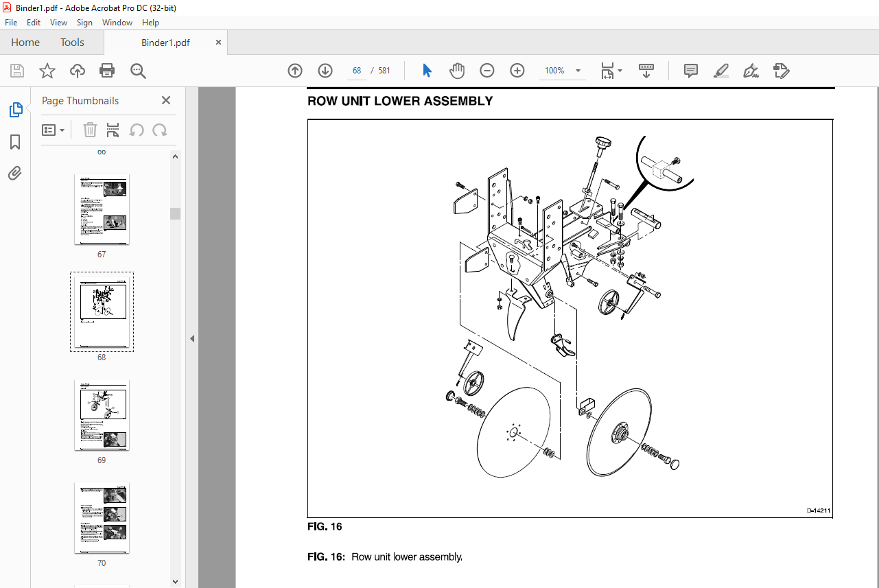Open the thumbnails options dropdown menu
The height and width of the screenshot is (588, 879).
pyautogui.click(x=54, y=130)
